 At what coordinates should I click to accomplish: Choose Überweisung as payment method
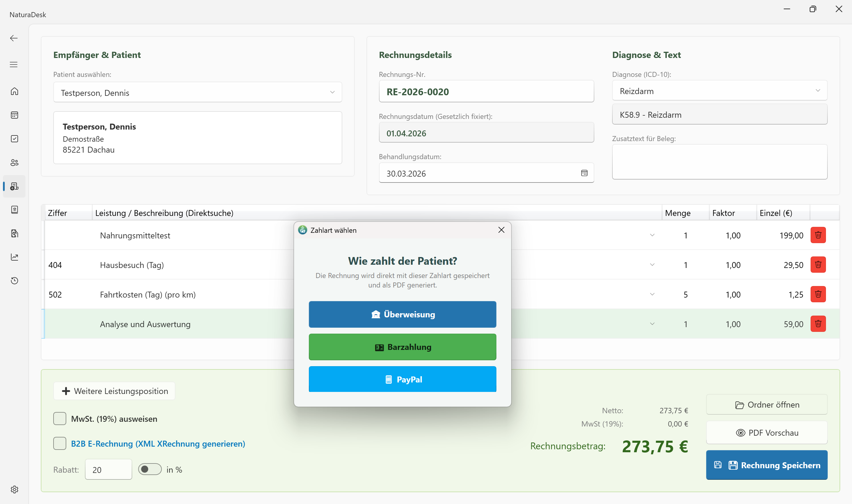[402, 314]
